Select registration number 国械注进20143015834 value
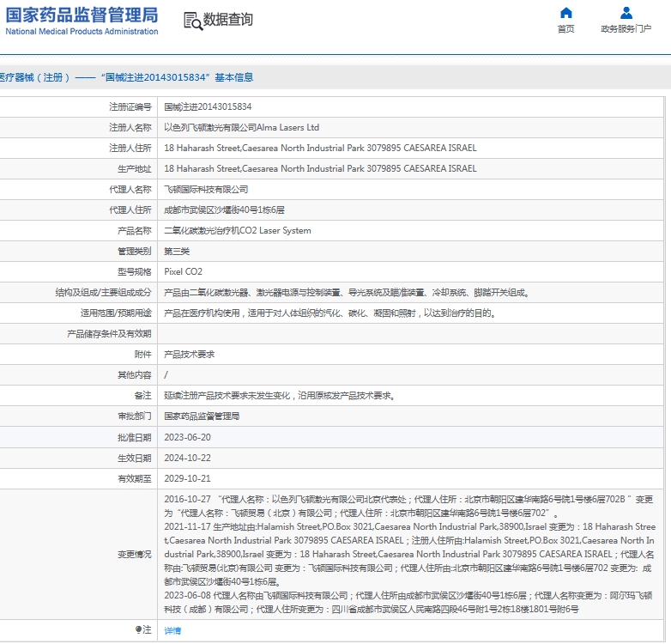671x644 pixels. click(x=208, y=107)
